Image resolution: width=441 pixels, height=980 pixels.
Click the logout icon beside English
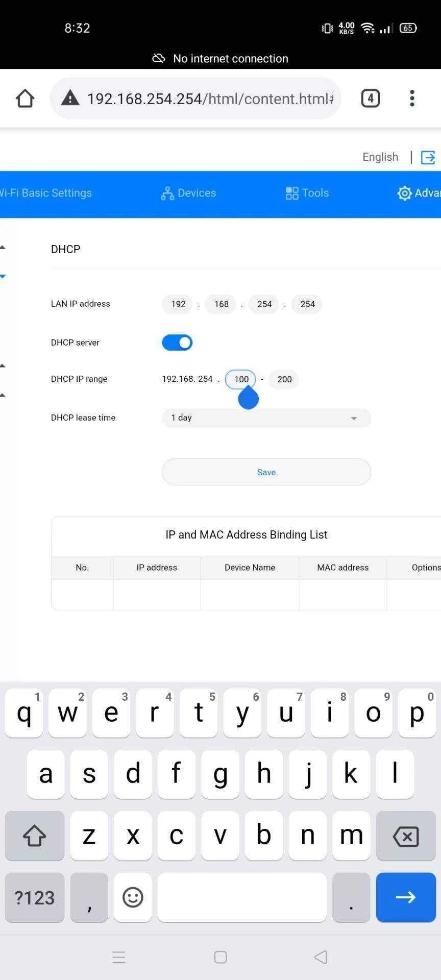coord(428,157)
